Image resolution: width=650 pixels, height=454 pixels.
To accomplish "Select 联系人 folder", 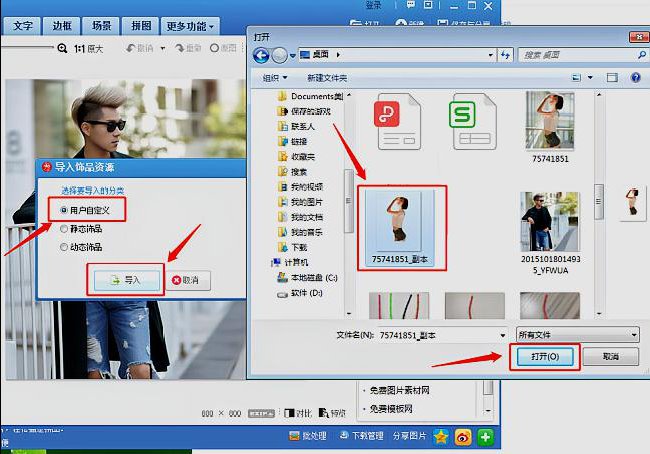I will (x=296, y=126).
